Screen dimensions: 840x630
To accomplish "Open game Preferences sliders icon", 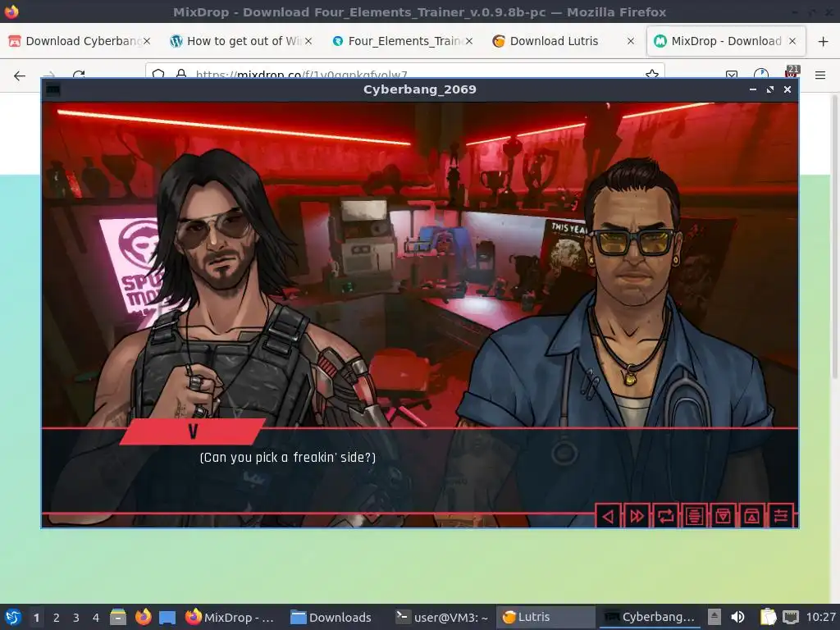I will [x=781, y=517].
